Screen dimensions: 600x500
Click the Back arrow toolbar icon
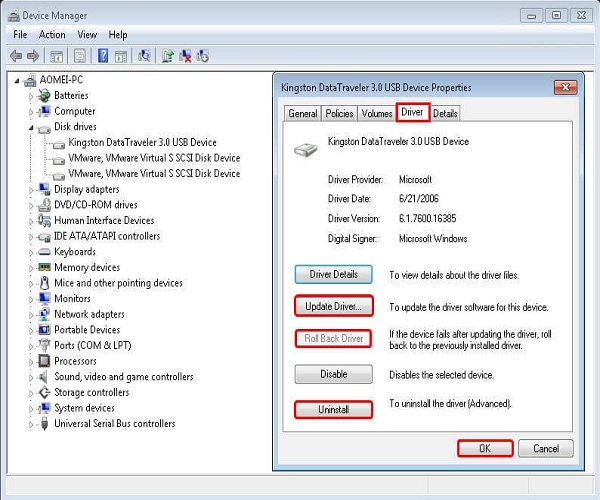coord(16,56)
